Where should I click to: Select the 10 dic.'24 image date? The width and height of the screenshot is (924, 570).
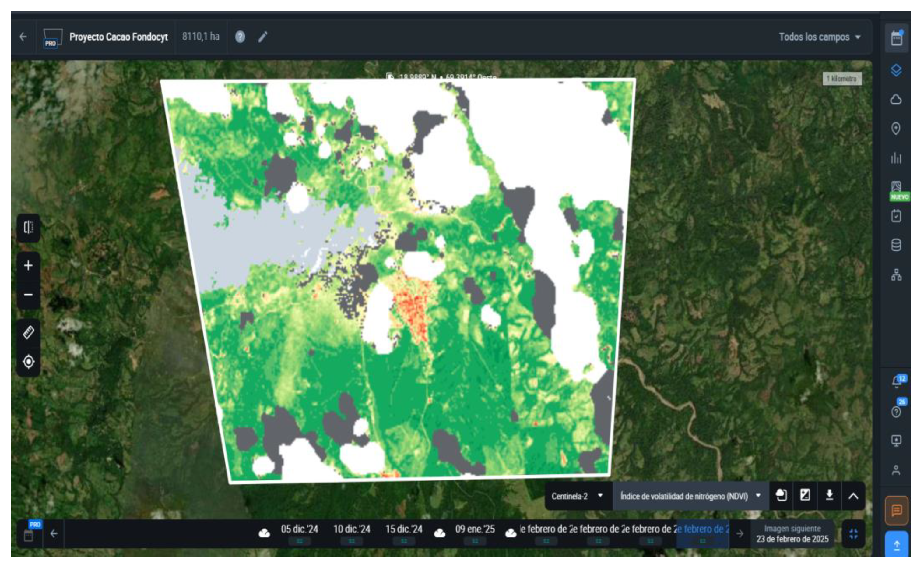click(x=351, y=530)
